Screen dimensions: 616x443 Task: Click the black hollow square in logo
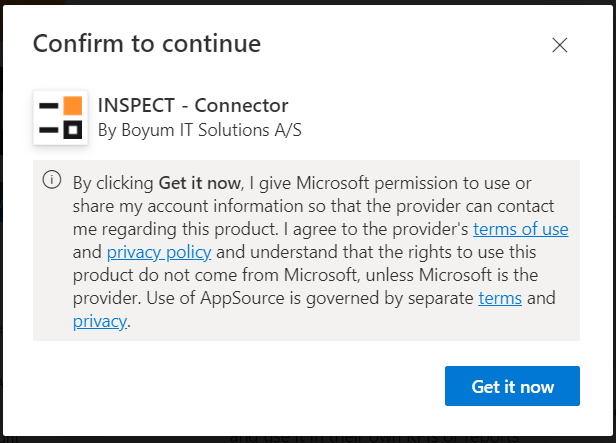point(73,130)
